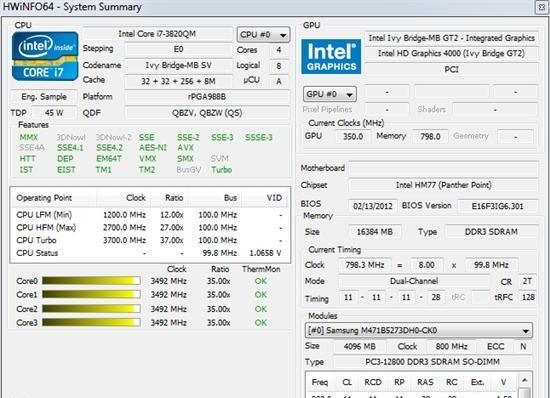Click the Ratio column header in operating point table
The width and height of the screenshot is (550, 398).
(170, 198)
